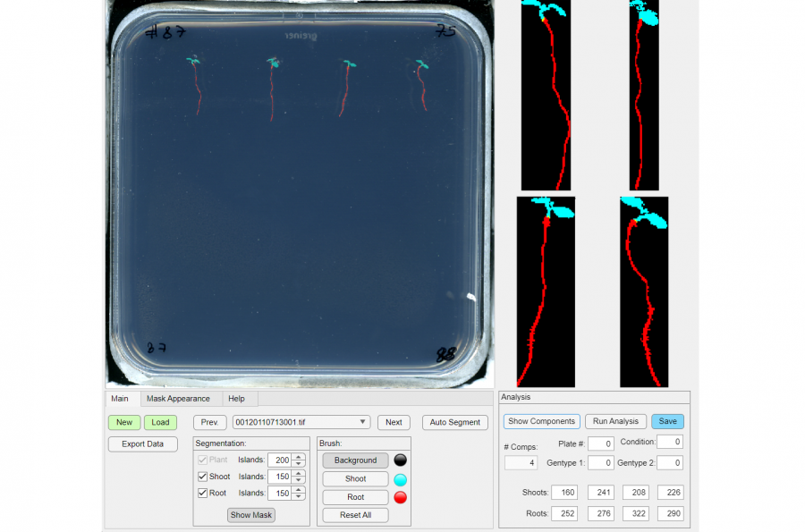Open the Help tab
Screen dimensions: 805x532
click(x=236, y=399)
